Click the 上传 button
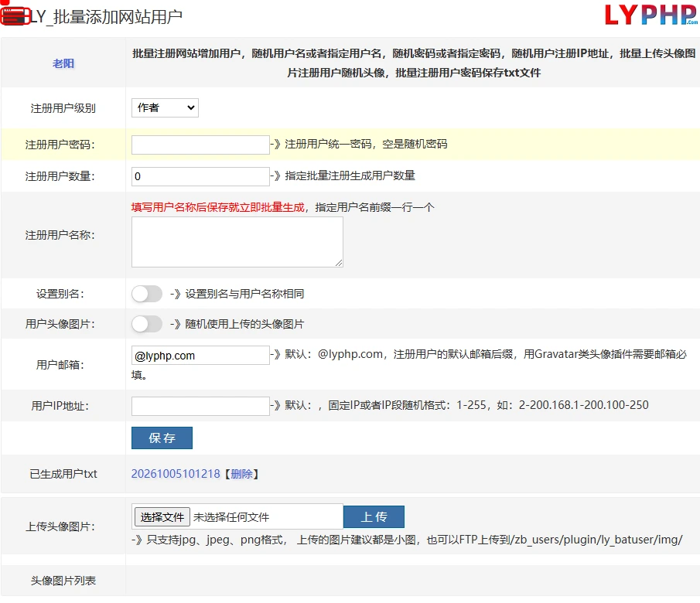 coord(374,517)
